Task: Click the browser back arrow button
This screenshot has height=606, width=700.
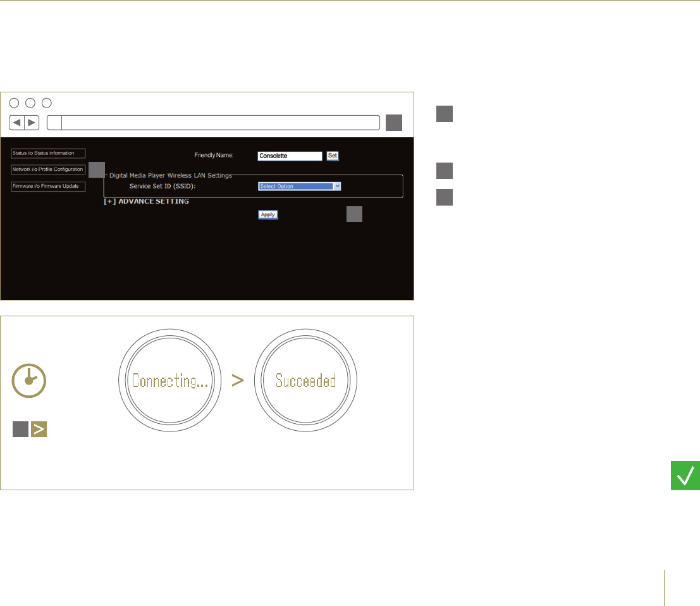Action: point(17,122)
